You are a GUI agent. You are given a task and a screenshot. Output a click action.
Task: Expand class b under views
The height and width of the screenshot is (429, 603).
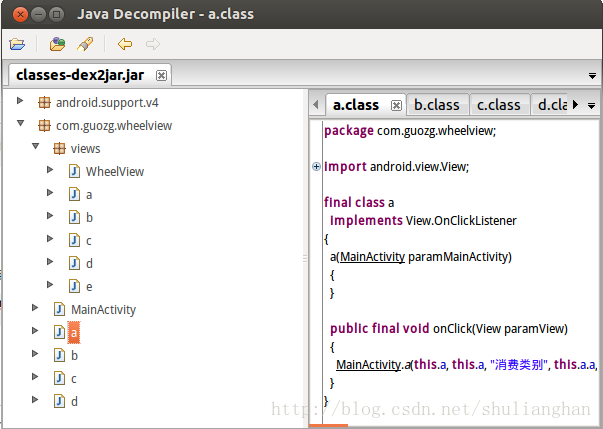pos(50,215)
